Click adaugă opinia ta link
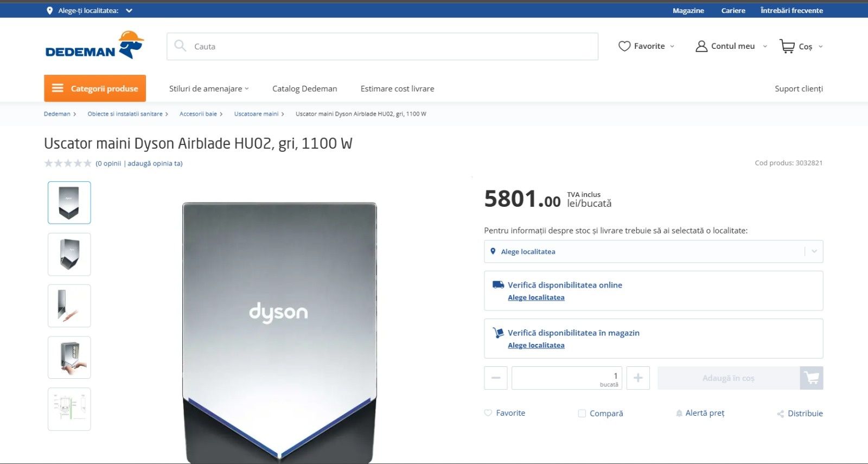 155,163
